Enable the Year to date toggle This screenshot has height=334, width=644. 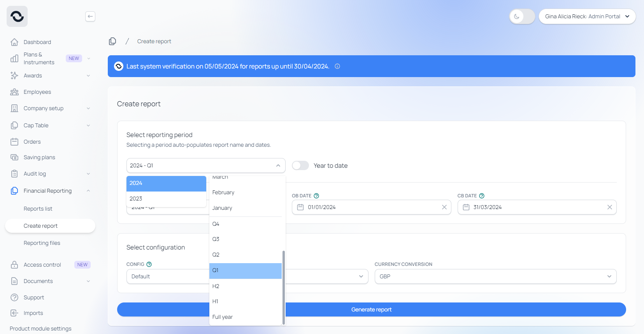click(300, 165)
